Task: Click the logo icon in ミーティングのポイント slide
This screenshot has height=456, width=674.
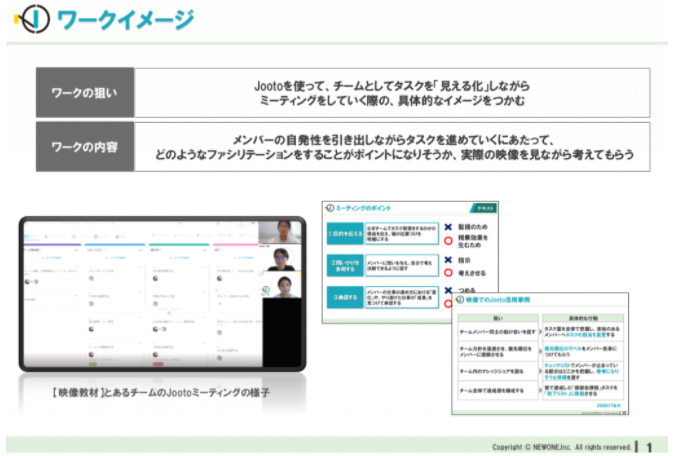Action: 330,208
